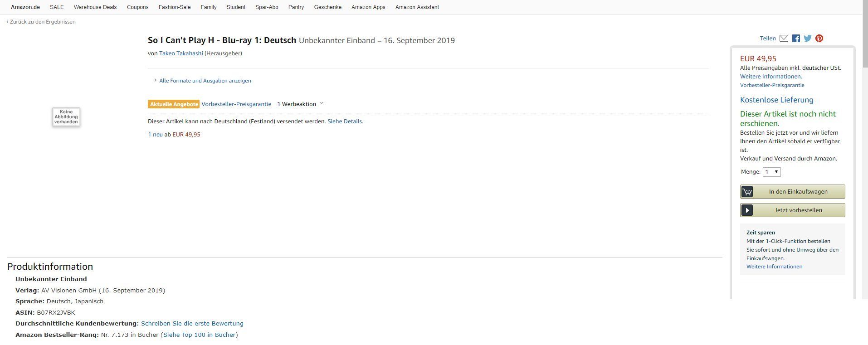
Task: Select Geschenke in the navigation bar
Action: [x=328, y=7]
